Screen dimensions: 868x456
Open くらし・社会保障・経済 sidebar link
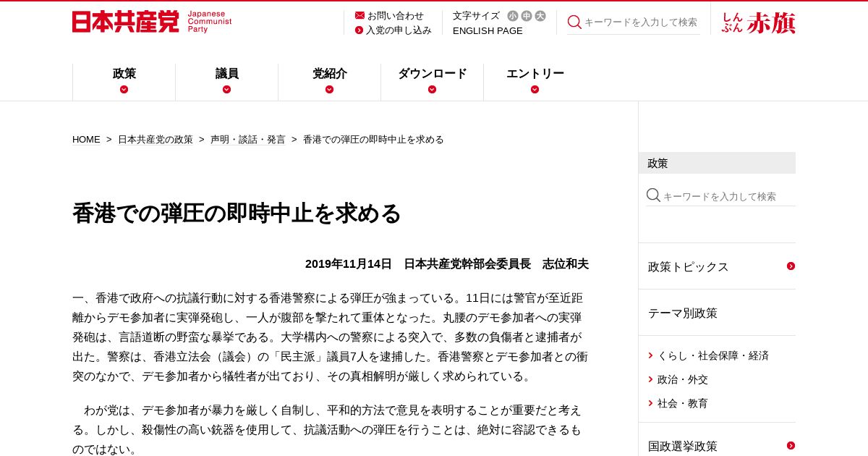[x=713, y=355]
